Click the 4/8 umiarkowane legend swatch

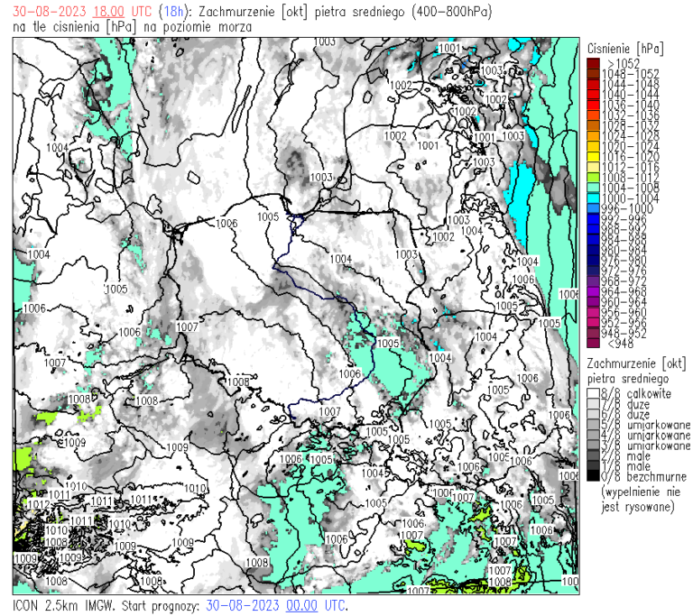pyautogui.click(x=592, y=435)
